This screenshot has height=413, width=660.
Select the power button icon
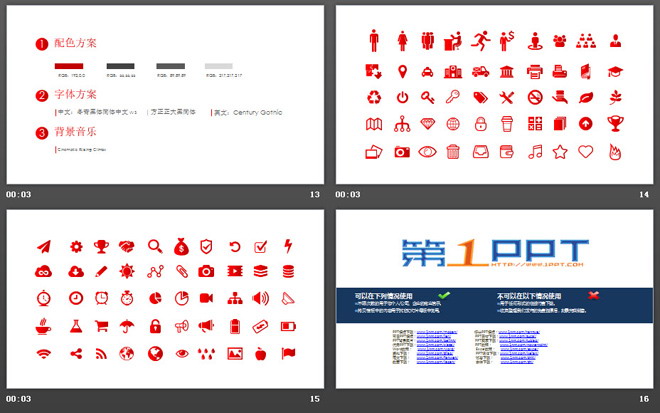click(401, 98)
